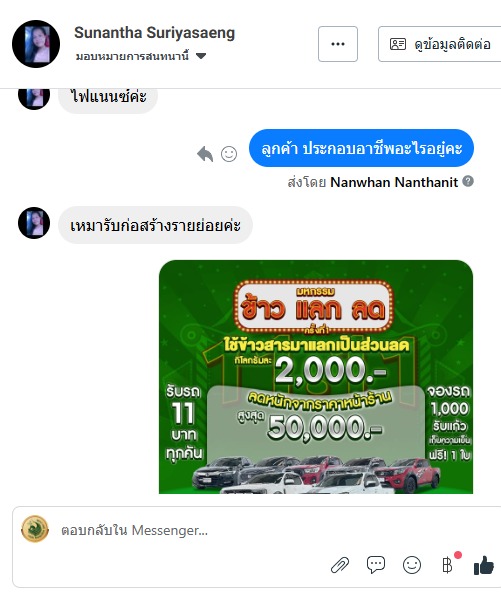
Task: Select the เหมารับก่อสร้างรายย่อยค่ะ message bubble
Action: pos(155,225)
